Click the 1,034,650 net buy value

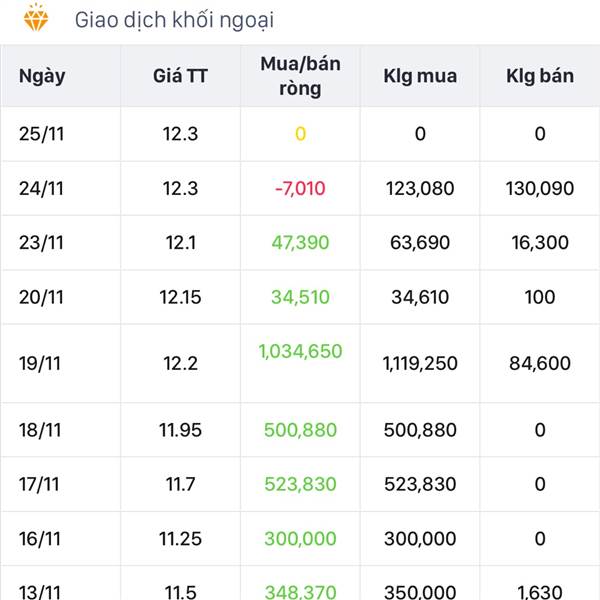pos(300,351)
